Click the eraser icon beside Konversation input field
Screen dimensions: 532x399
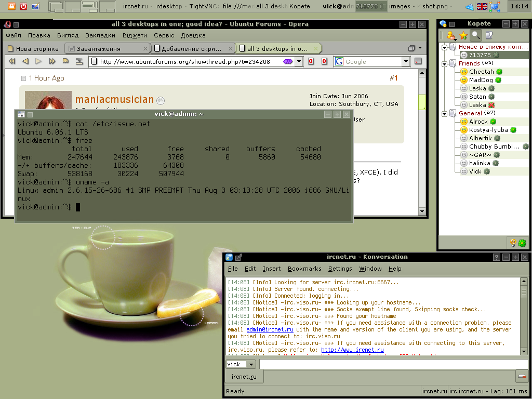[522, 376]
